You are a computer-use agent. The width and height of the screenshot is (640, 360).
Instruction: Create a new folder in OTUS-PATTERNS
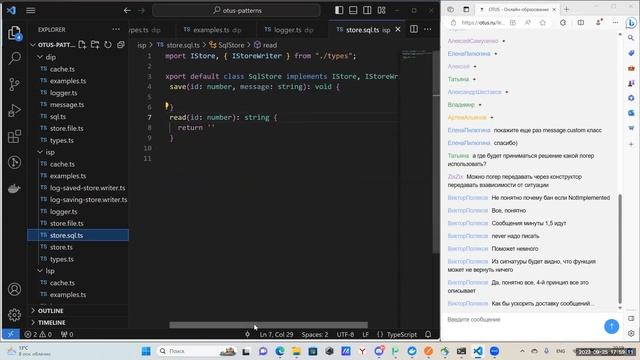(95, 44)
